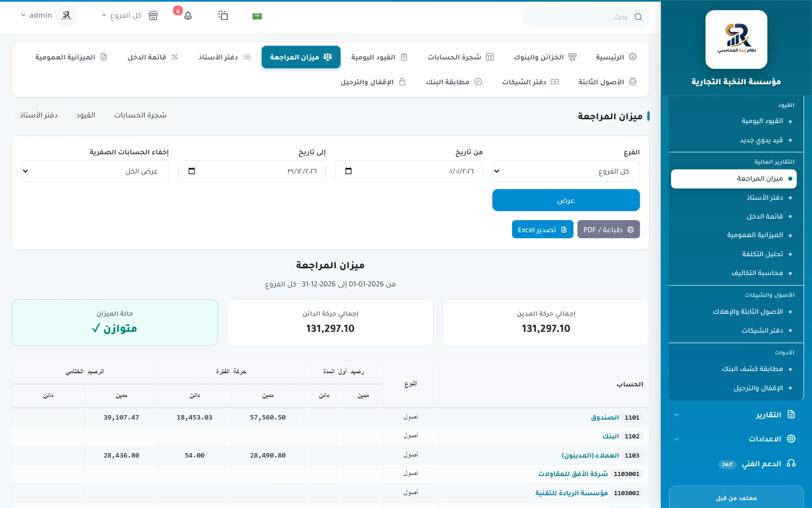Open the الفرع dropdown (كل الفروع)

coord(566,171)
